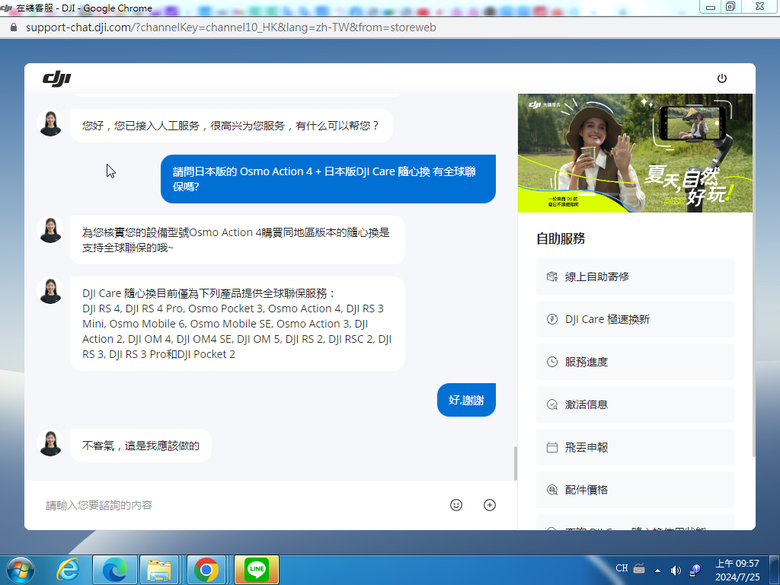Open 配件價格 accessory price option
Screen dimensions: 780x585
point(635,490)
